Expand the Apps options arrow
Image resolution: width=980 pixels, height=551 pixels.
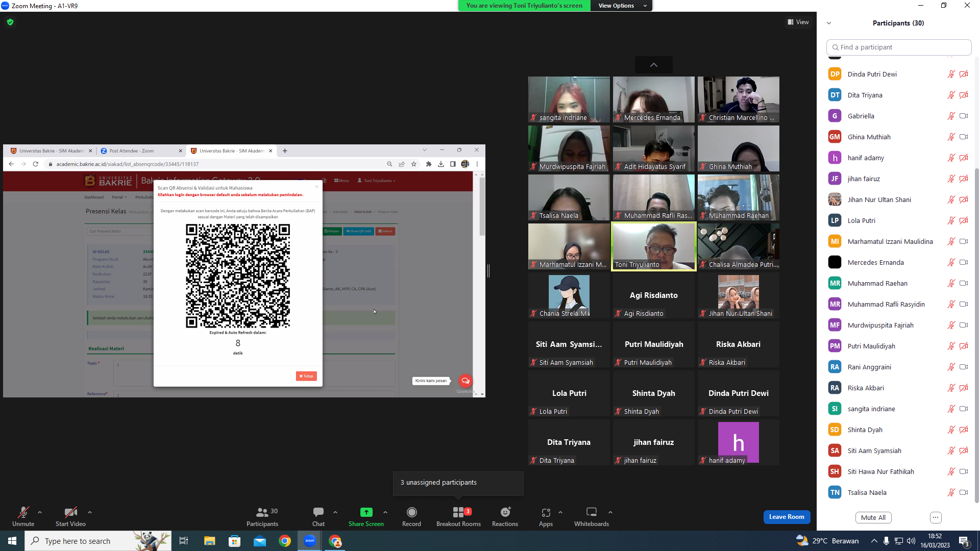coord(560,512)
